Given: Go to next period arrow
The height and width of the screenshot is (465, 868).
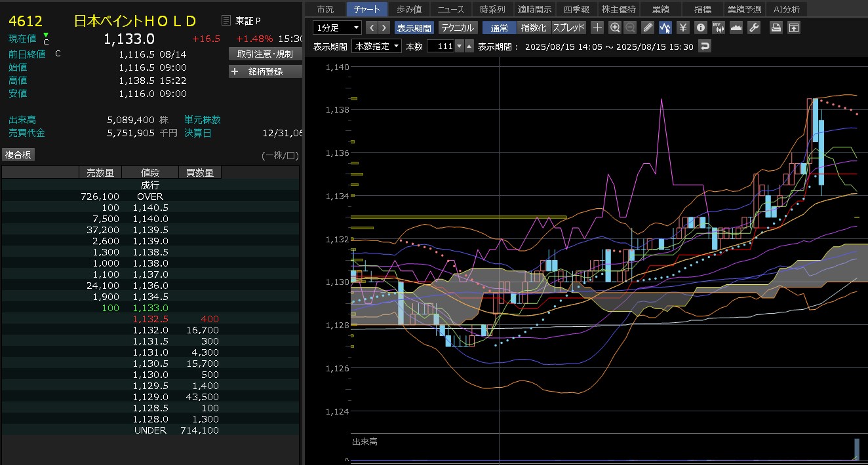Looking at the screenshot, I should [x=384, y=28].
